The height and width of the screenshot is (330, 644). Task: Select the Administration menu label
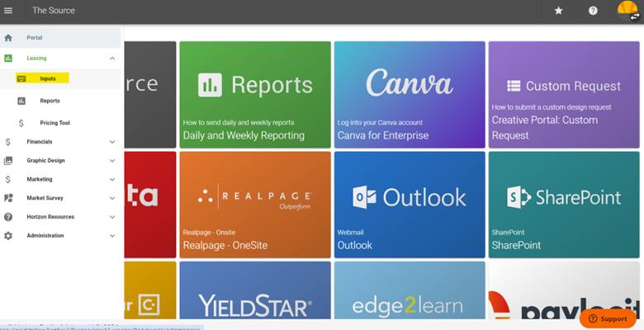pos(45,236)
